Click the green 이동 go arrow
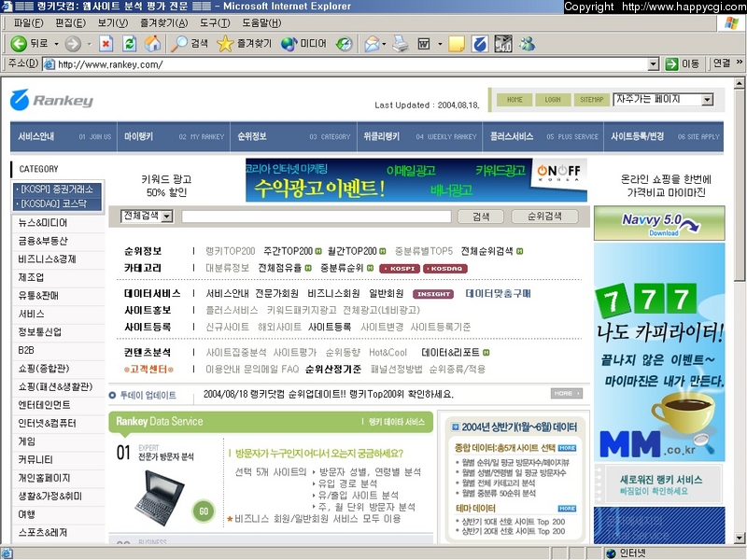The width and height of the screenshot is (747, 560). [671, 63]
